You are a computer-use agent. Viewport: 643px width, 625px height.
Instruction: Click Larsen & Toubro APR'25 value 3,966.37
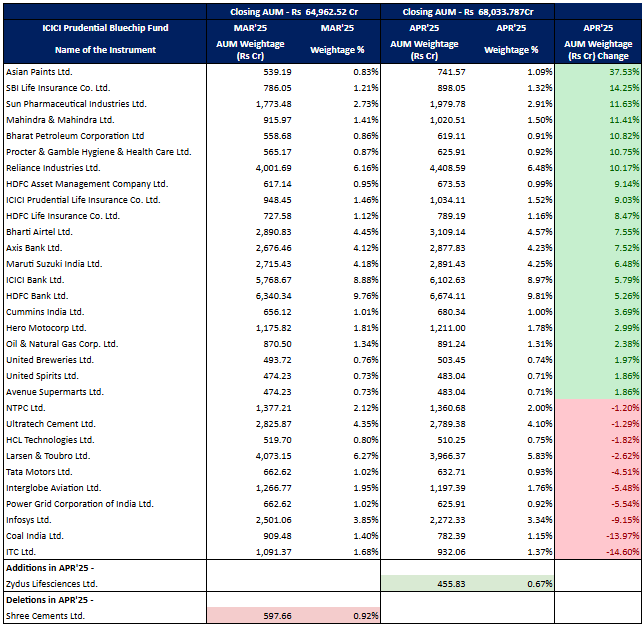click(447, 456)
